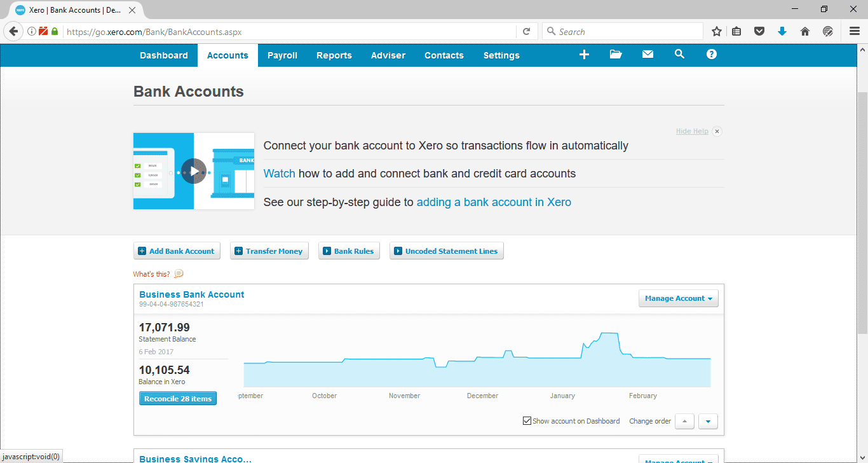The width and height of the screenshot is (868, 463).
Task: Expand Manage Account dropdown for Business Bank Account
Action: coord(678,298)
